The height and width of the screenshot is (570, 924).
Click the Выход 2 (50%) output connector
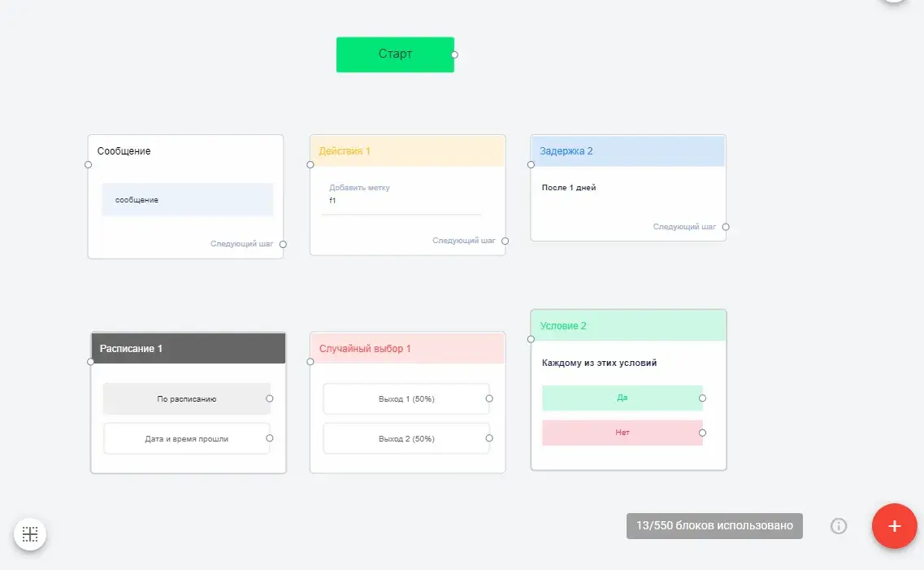[489, 438]
